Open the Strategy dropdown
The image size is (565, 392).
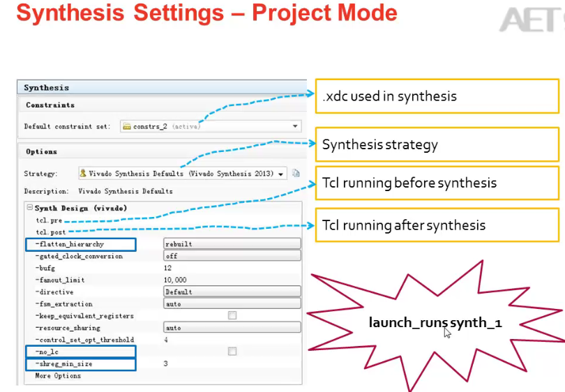click(x=183, y=174)
